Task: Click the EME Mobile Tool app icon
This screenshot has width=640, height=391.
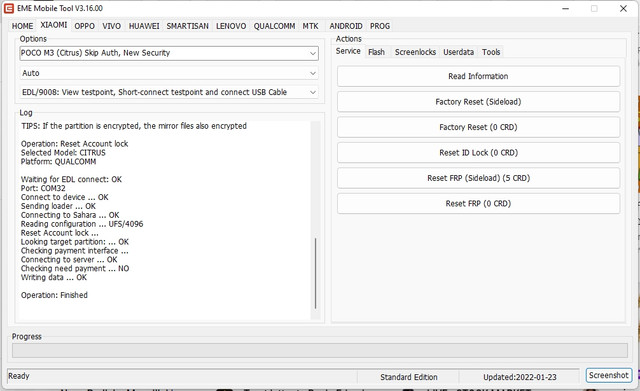Action: [9, 8]
